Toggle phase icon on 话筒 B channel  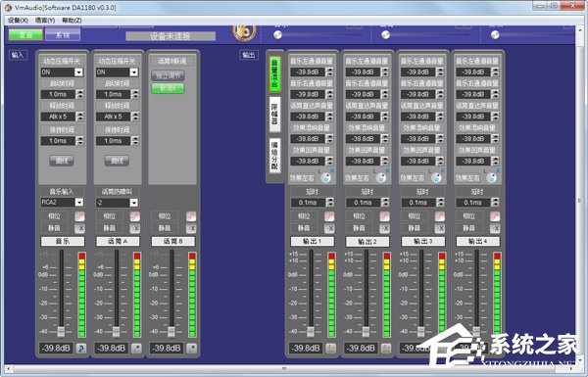click(191, 216)
